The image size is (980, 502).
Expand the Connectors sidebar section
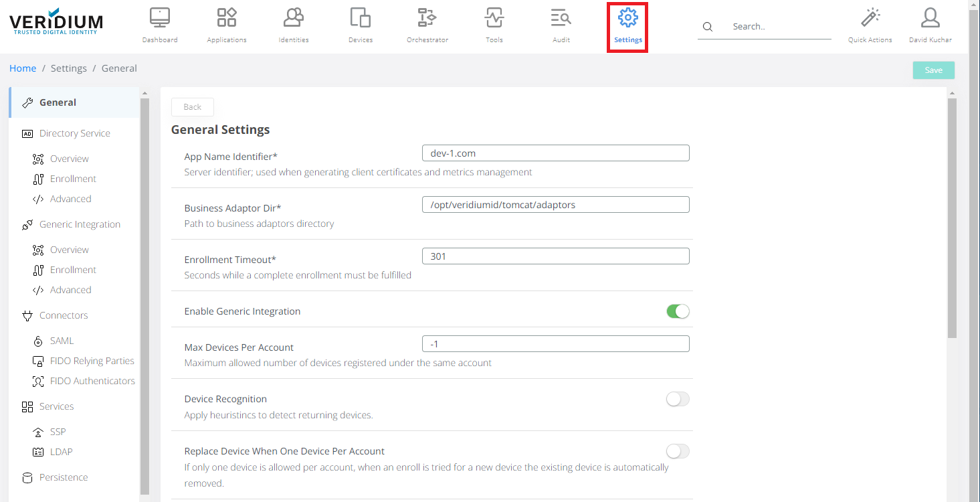(64, 315)
